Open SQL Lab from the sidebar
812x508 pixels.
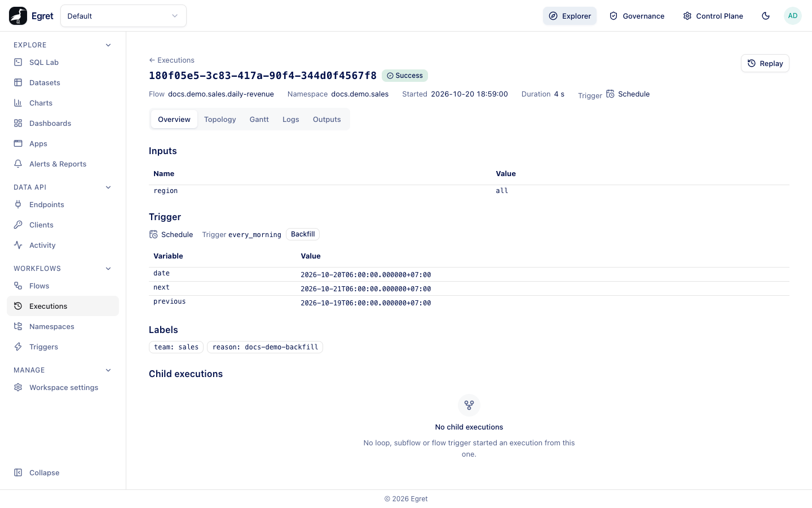[63, 62]
